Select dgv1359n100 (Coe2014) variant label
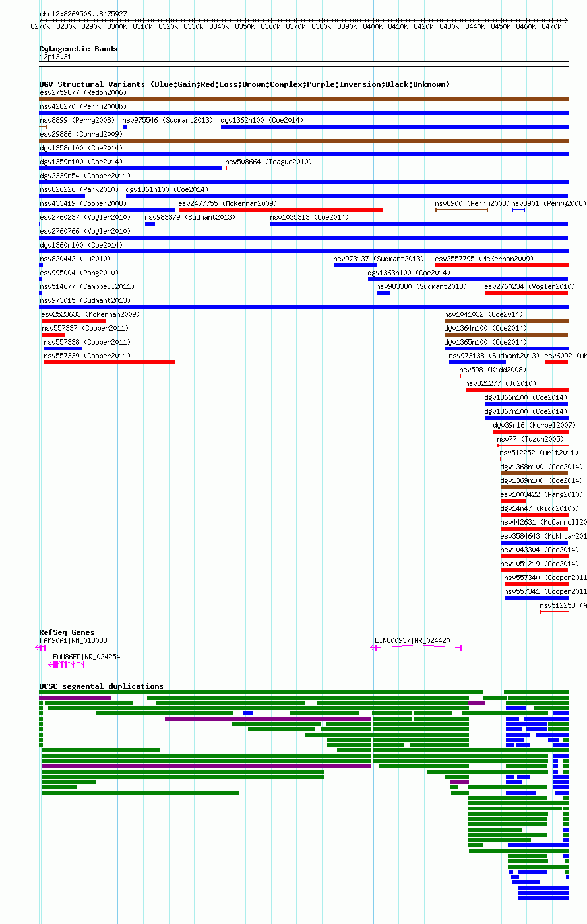The image size is (587, 924). [81, 162]
